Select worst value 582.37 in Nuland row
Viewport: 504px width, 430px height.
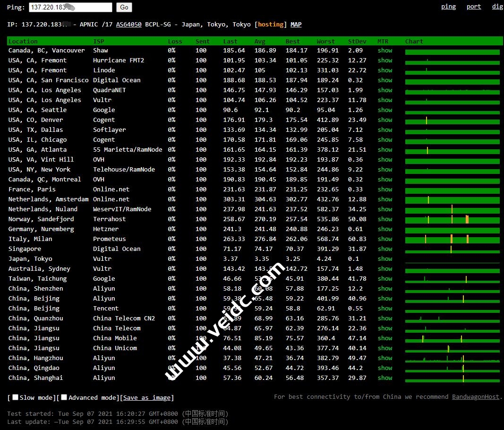click(327, 209)
